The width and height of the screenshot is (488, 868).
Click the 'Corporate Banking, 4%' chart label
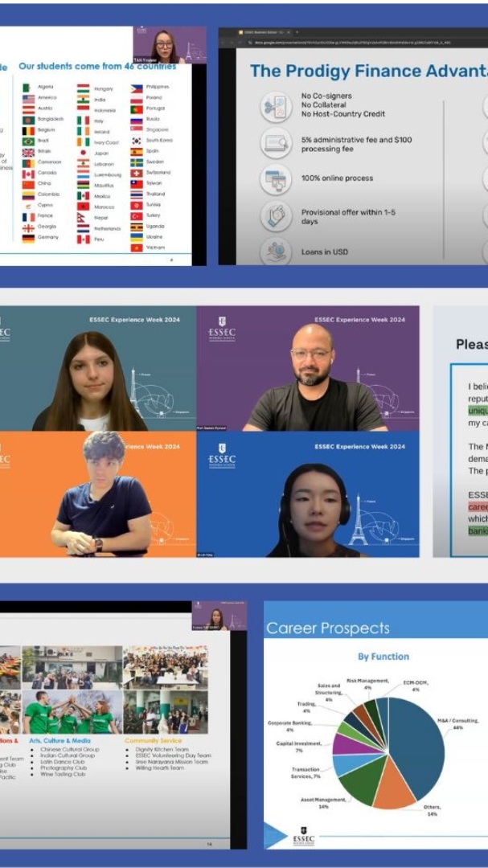coord(289,727)
